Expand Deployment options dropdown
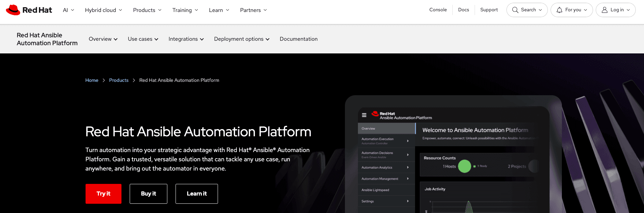 click(242, 39)
